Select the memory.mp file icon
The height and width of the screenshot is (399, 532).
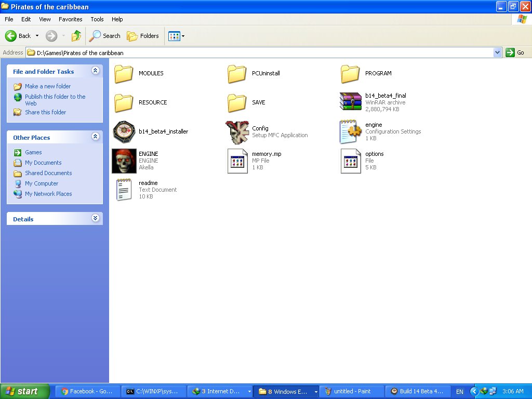click(x=237, y=161)
